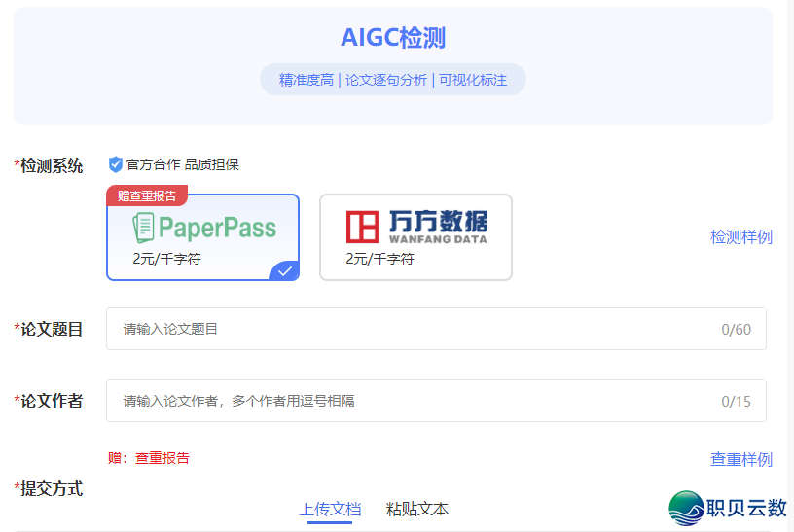Click the blue checkmark on PaperPass card
The height and width of the screenshot is (532, 794).
coord(285,271)
